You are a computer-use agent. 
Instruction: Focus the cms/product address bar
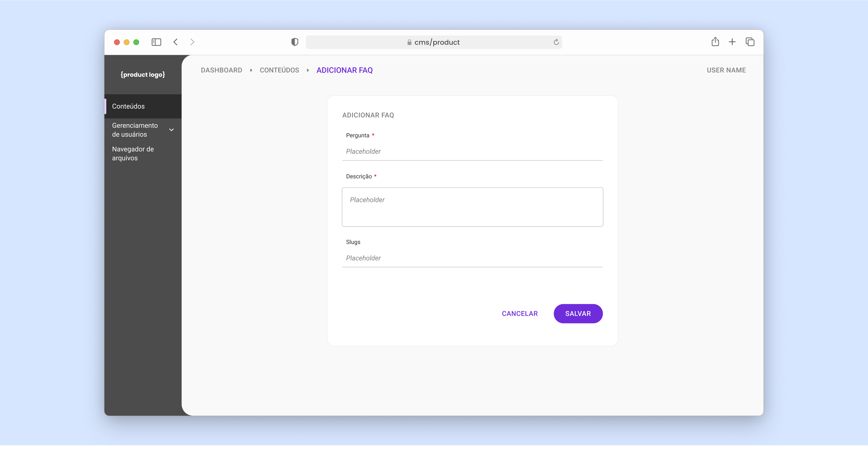(x=434, y=42)
